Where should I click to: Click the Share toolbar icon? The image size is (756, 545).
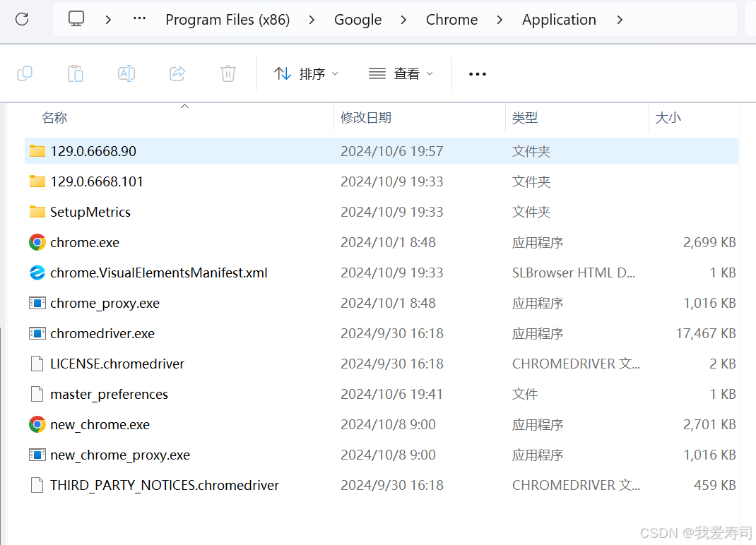(177, 73)
